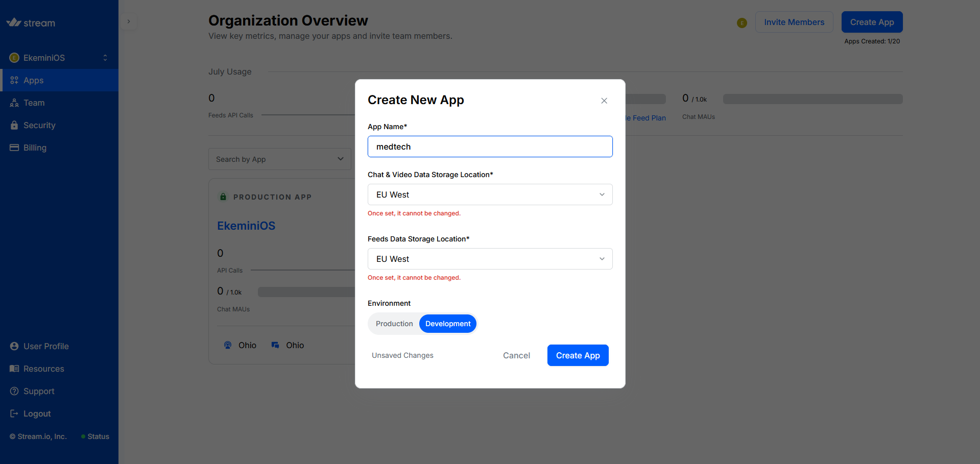Click the Apps grid icon in sidebar
Image resolution: width=980 pixels, height=464 pixels.
click(x=14, y=80)
